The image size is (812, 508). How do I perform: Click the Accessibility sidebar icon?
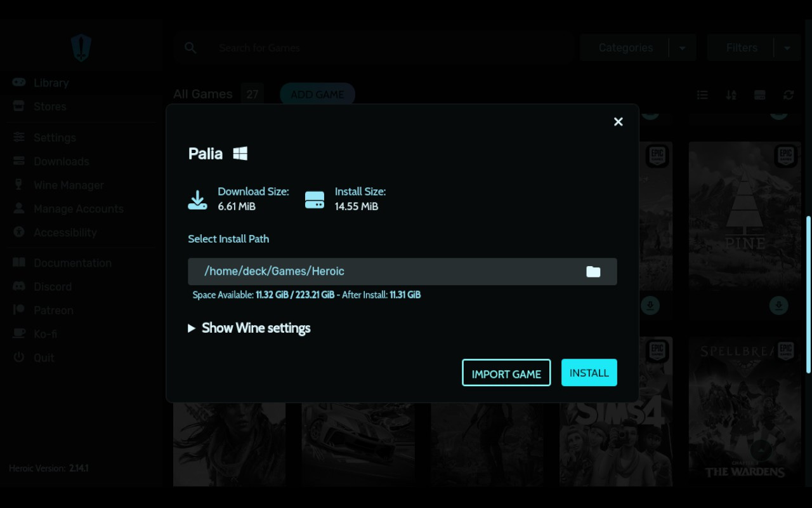19,232
